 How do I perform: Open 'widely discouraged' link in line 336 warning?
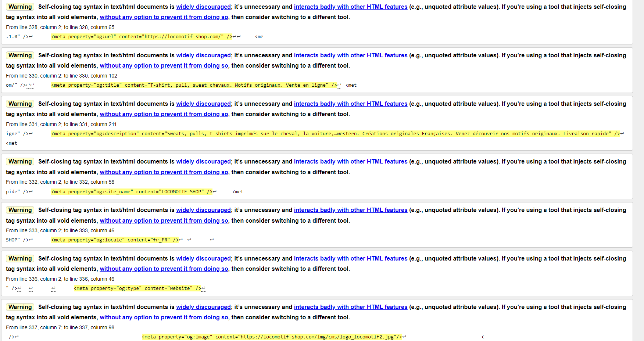pos(204,259)
